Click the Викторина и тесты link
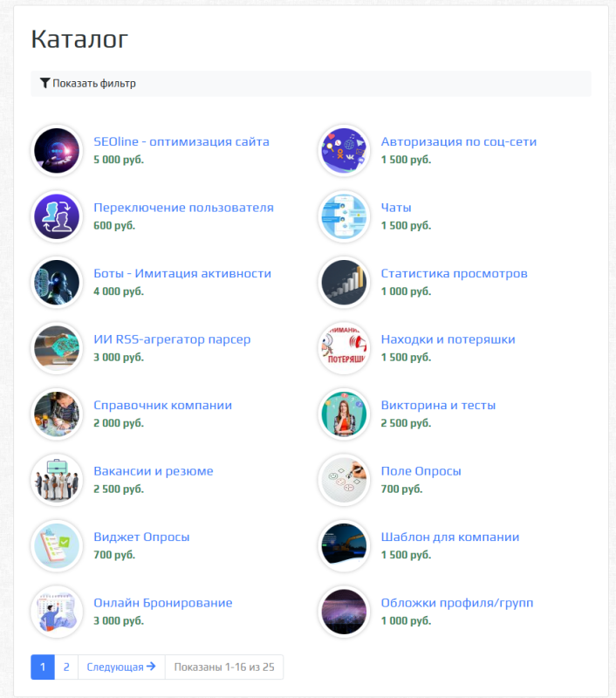Viewport: 616px width, 698px height. point(438,406)
